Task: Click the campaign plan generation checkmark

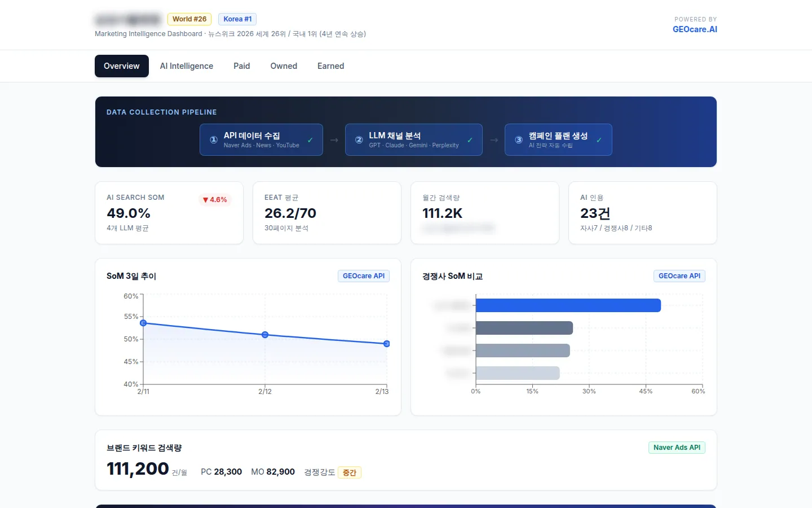Action: 599,140
